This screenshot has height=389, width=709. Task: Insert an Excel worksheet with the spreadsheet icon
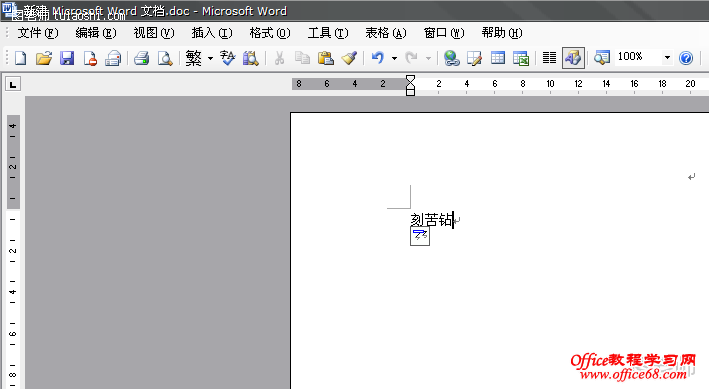(x=521, y=58)
